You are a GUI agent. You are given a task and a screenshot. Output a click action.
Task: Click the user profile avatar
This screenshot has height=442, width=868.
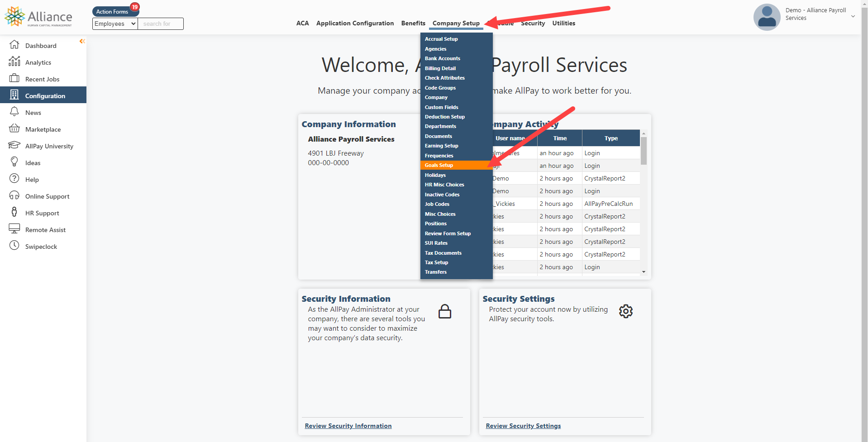coord(767,17)
